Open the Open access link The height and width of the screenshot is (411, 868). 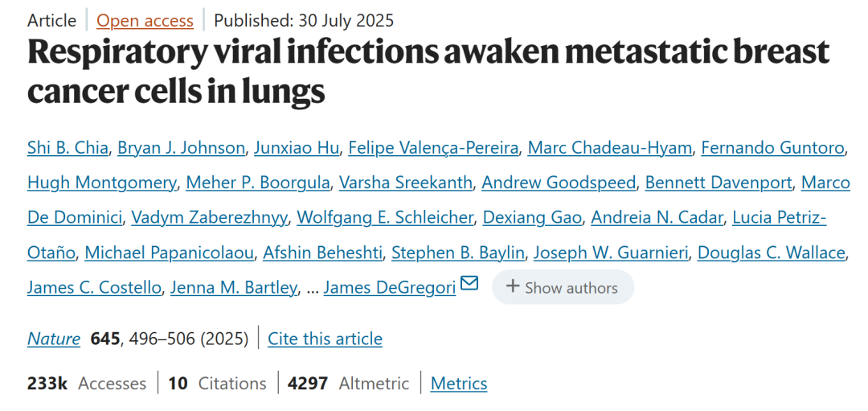pos(145,20)
